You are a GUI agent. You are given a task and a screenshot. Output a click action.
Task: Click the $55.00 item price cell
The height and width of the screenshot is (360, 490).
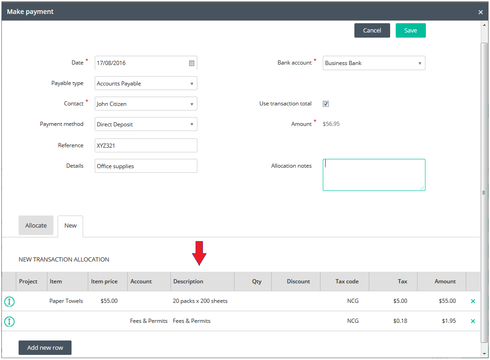tap(109, 301)
